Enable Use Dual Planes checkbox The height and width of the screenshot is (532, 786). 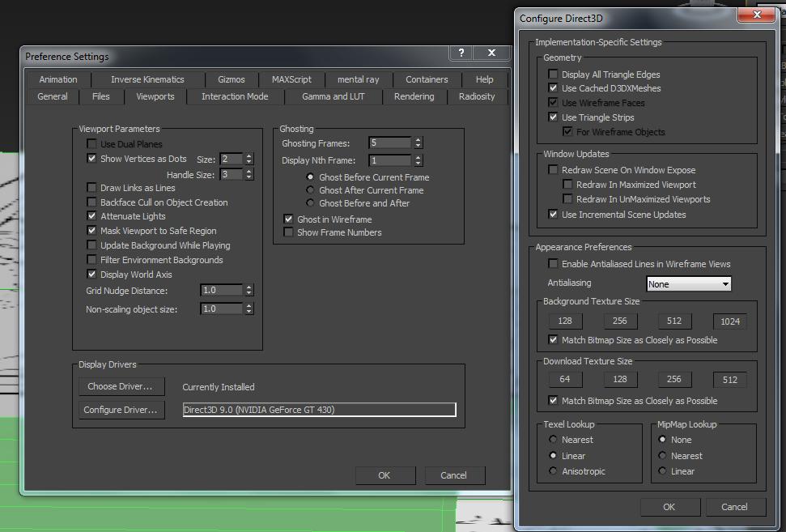coord(91,144)
